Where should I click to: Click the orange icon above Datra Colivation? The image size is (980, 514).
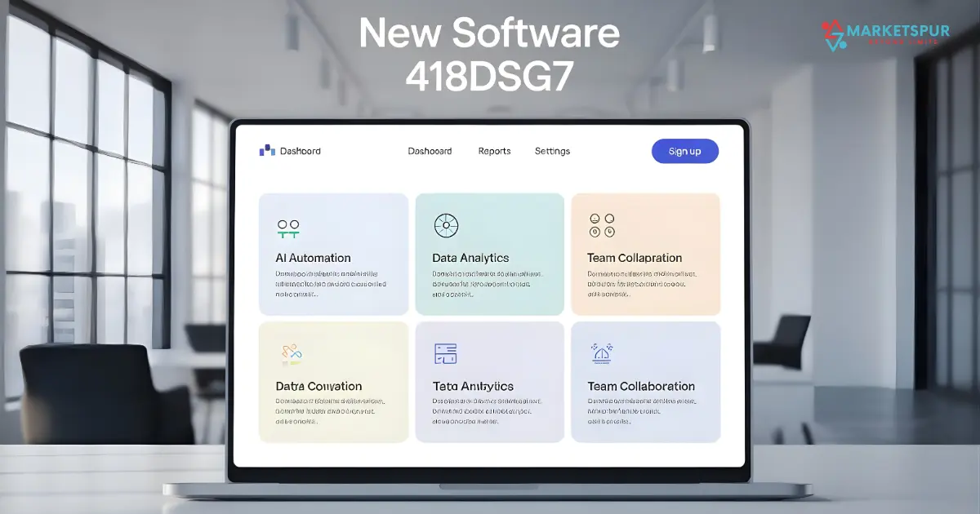(291, 352)
